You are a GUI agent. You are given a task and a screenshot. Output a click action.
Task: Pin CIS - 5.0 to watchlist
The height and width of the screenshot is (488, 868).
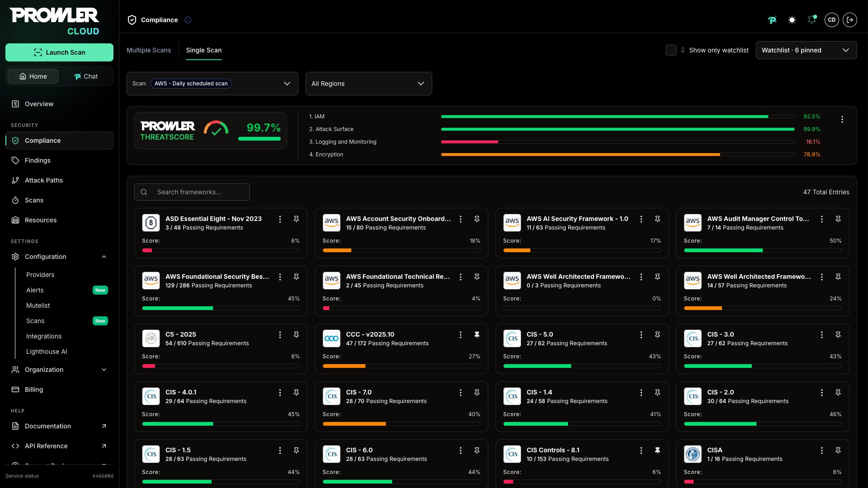pyautogui.click(x=657, y=335)
